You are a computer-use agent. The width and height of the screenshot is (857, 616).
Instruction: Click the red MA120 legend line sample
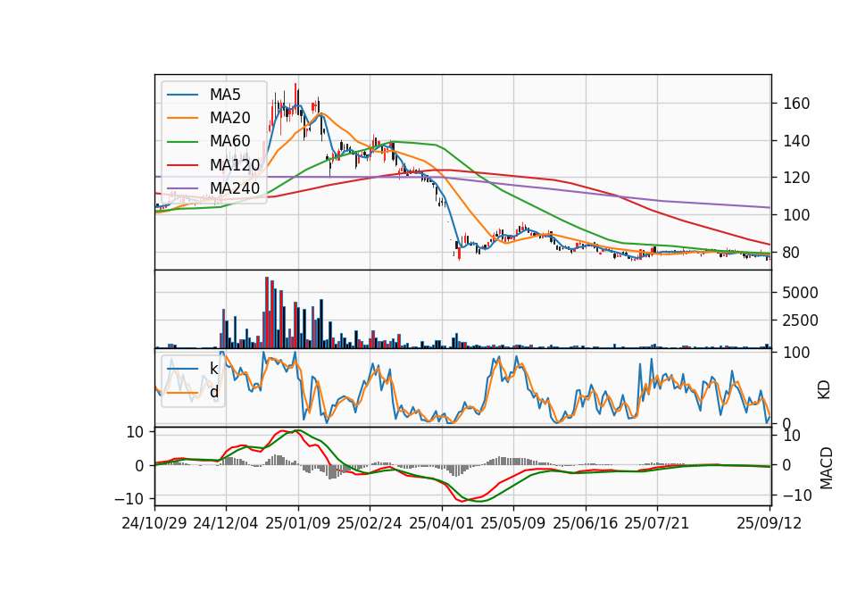coord(182,165)
